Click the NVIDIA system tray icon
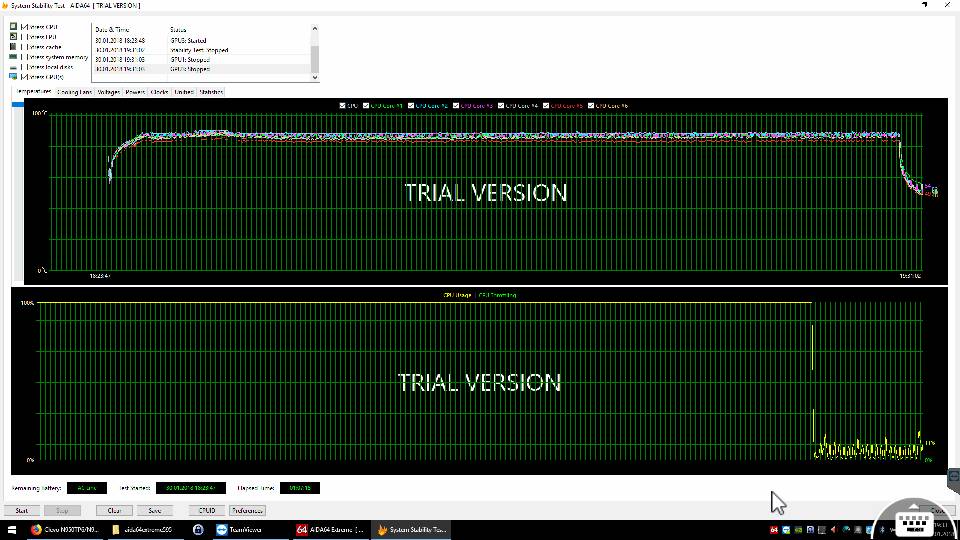Screen dimensions: 960x540 (798, 530)
